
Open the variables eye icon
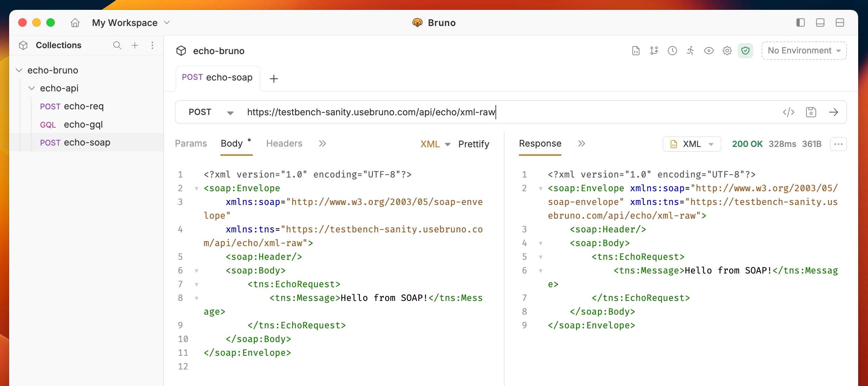pyautogui.click(x=709, y=51)
